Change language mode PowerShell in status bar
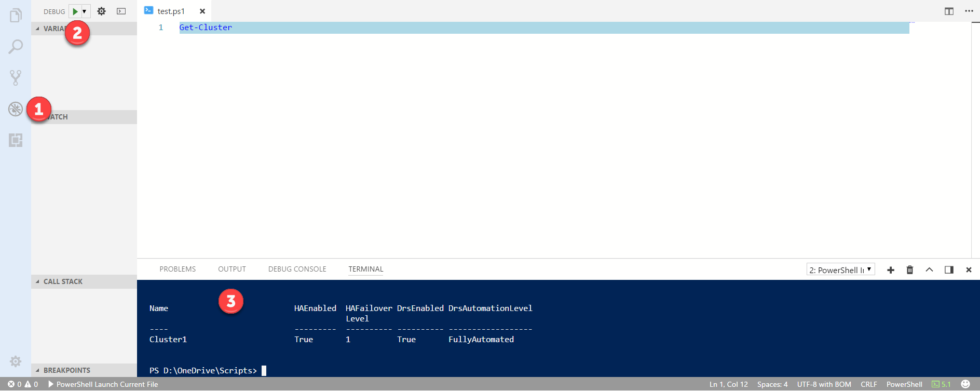980x391 pixels. pos(904,384)
